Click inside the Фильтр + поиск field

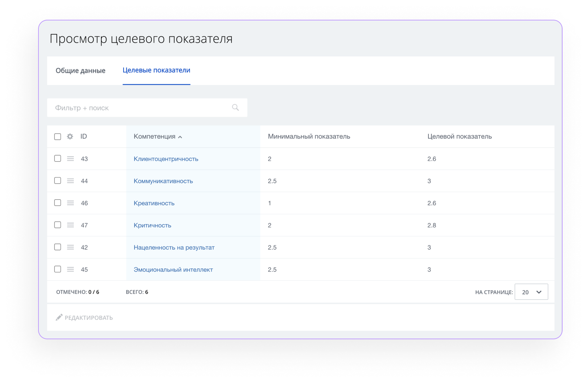(x=138, y=108)
